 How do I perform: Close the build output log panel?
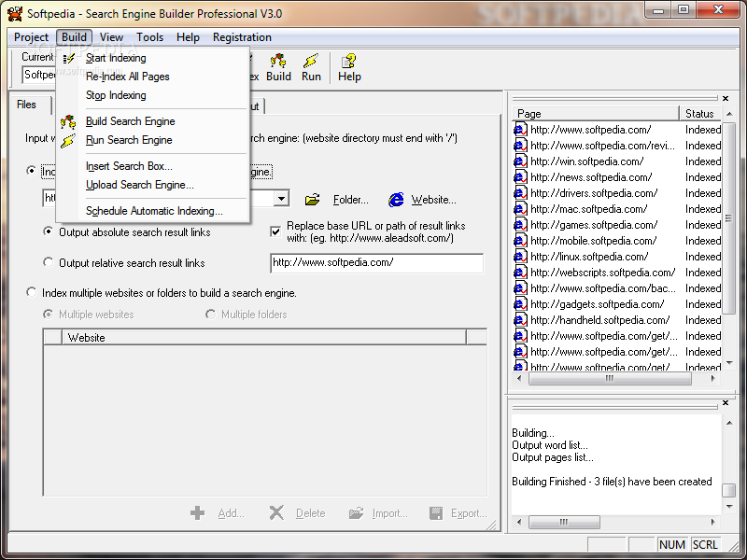coord(726,403)
